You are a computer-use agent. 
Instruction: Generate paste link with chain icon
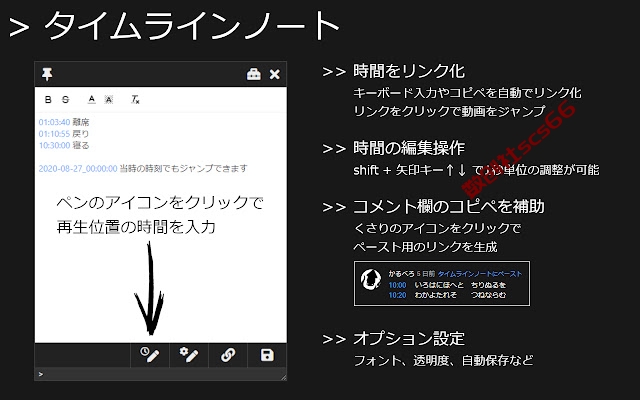pyautogui.click(x=228, y=355)
